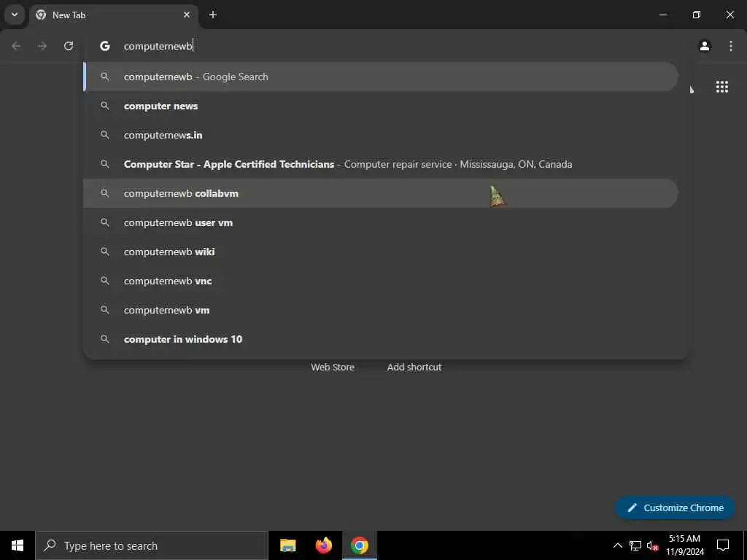Image resolution: width=747 pixels, height=560 pixels.
Task: Click Add shortcut on new tab page
Action: (x=414, y=367)
